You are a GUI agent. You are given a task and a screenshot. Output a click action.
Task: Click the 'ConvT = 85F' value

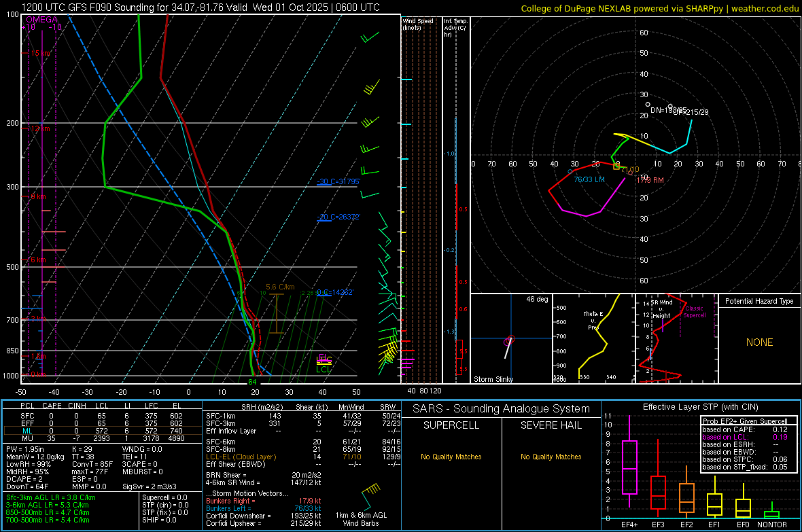[x=92, y=465]
